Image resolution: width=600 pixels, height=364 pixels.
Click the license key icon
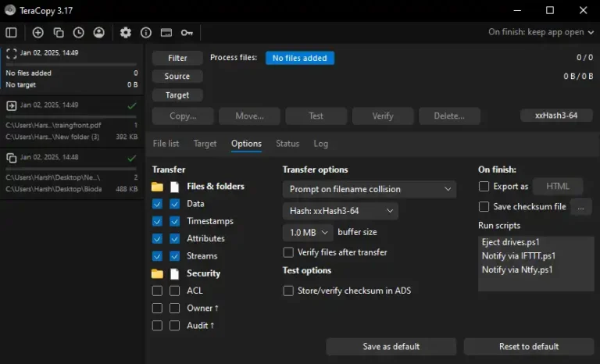point(187,33)
